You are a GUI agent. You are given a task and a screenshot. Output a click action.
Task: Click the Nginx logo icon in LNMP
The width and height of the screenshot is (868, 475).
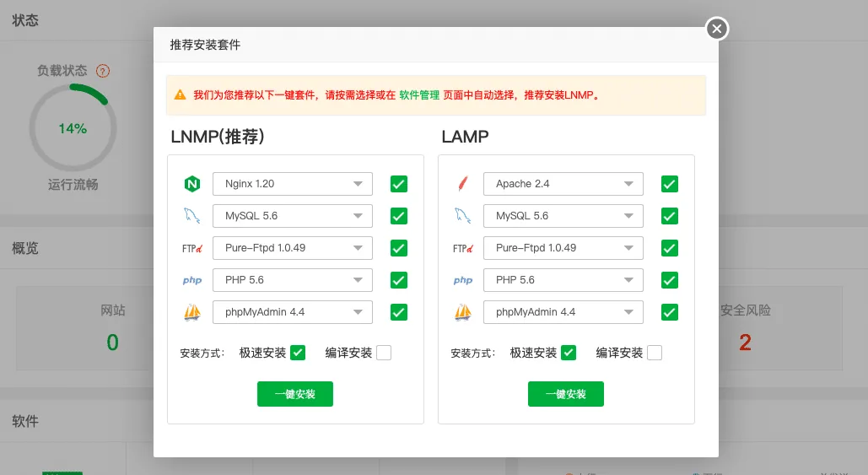pos(192,184)
